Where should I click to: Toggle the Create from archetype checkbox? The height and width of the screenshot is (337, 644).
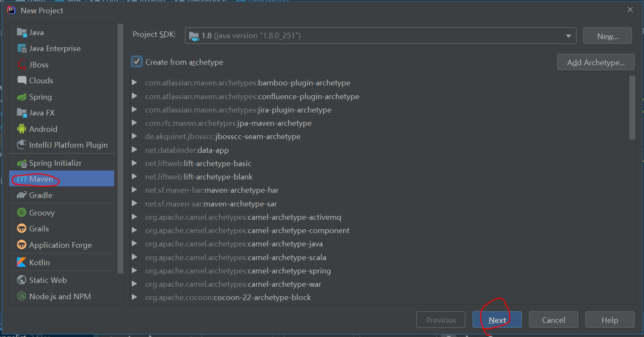[137, 62]
